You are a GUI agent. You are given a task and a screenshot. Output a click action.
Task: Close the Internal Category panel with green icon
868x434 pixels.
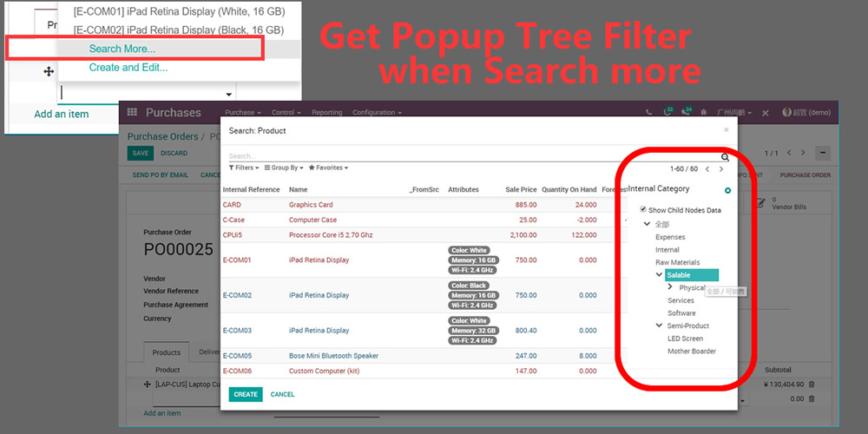point(727,190)
